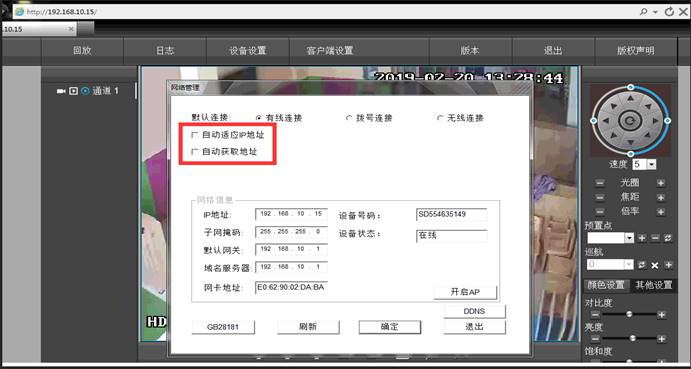Pan camera left with the PTZ left arrow

tap(606, 120)
